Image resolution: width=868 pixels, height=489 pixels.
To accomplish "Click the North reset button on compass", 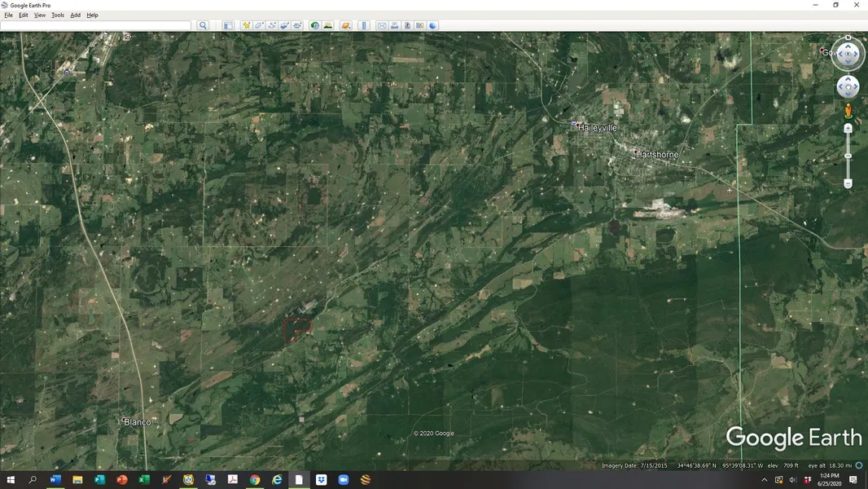I will (848, 37).
